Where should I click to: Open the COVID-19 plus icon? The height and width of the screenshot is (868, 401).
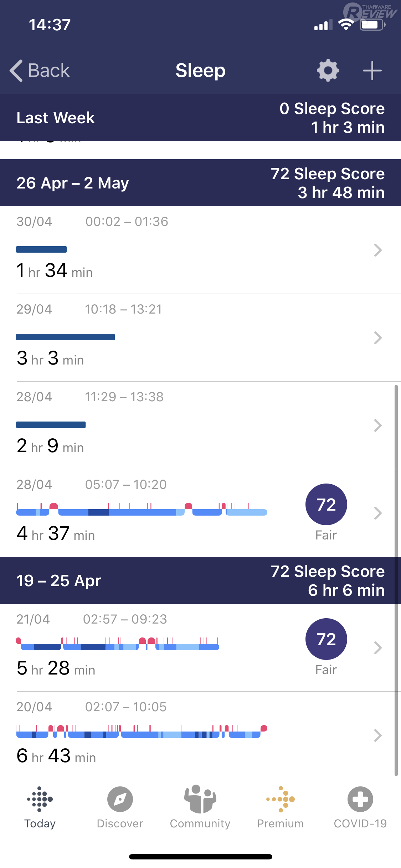pyautogui.click(x=360, y=799)
